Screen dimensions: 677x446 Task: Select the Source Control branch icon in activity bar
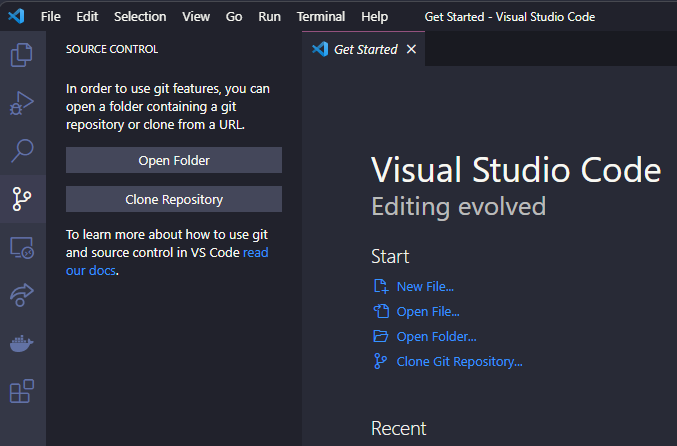[22, 198]
